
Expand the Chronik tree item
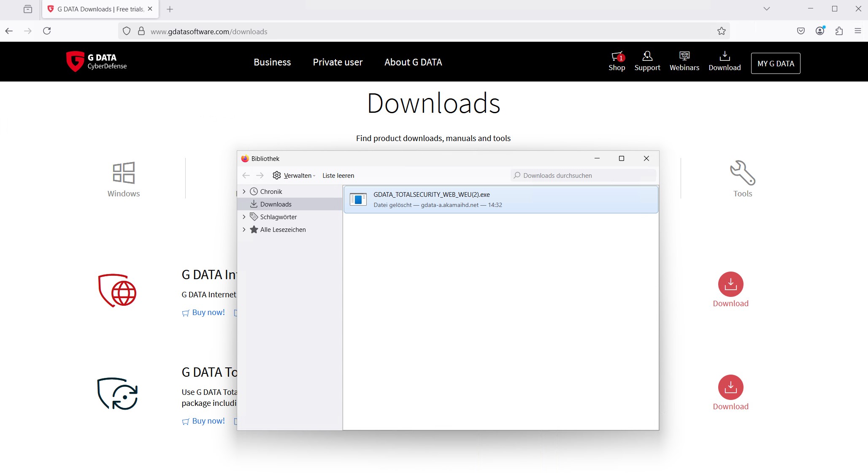point(244,191)
